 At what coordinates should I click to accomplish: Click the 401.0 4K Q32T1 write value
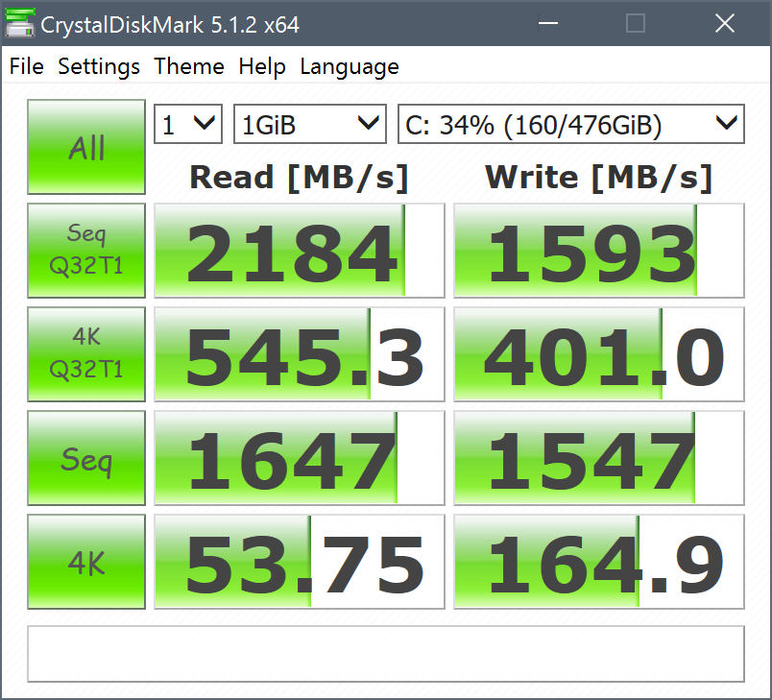(599, 354)
